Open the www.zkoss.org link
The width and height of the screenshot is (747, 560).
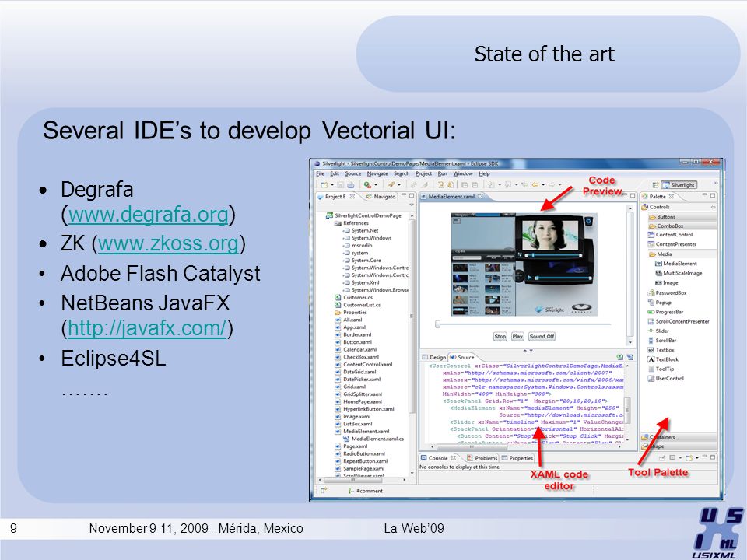(x=168, y=243)
